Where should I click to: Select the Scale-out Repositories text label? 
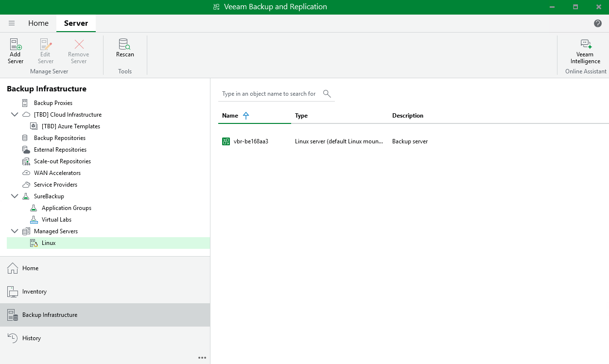62,161
